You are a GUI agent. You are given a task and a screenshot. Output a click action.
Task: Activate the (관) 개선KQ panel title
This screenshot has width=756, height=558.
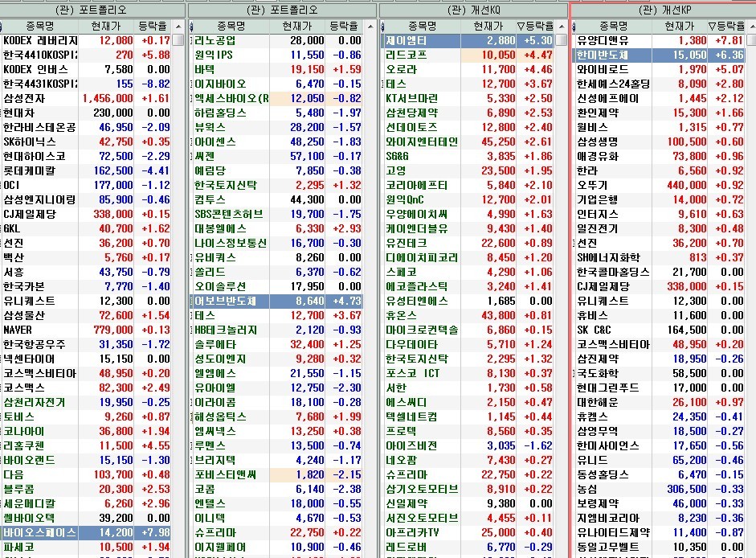click(x=473, y=10)
